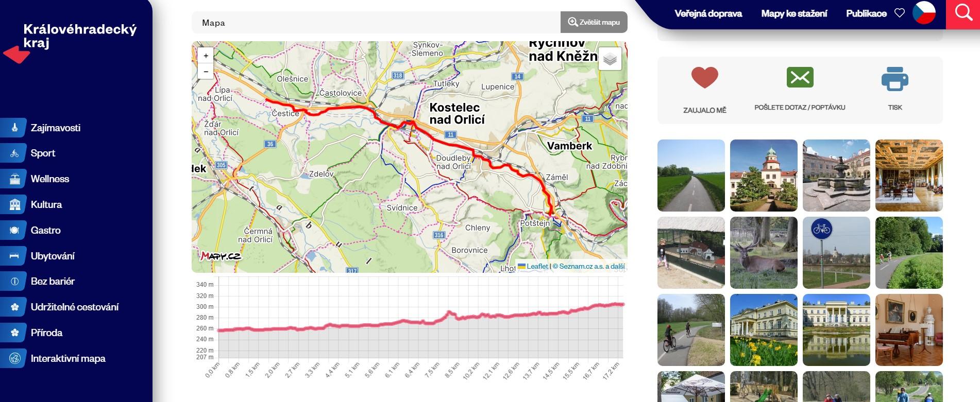
Task: Click the Bez bariér sidebar icon
Action: click(x=14, y=282)
